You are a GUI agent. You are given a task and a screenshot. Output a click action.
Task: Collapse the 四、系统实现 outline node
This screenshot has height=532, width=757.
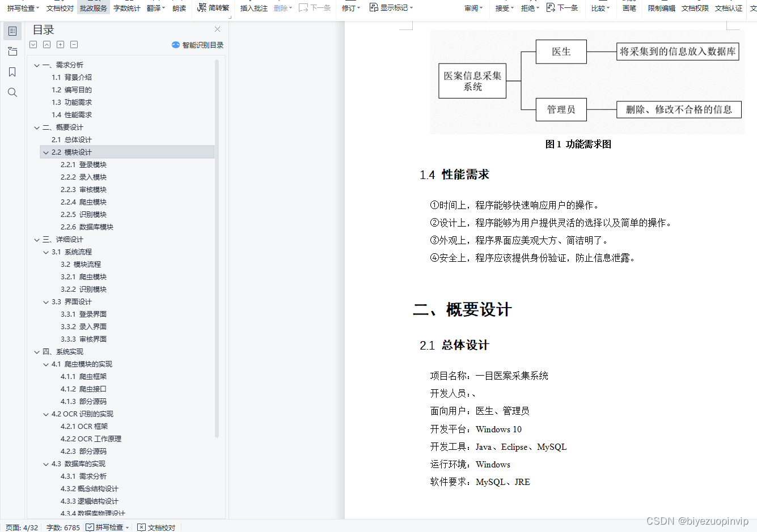click(x=37, y=352)
